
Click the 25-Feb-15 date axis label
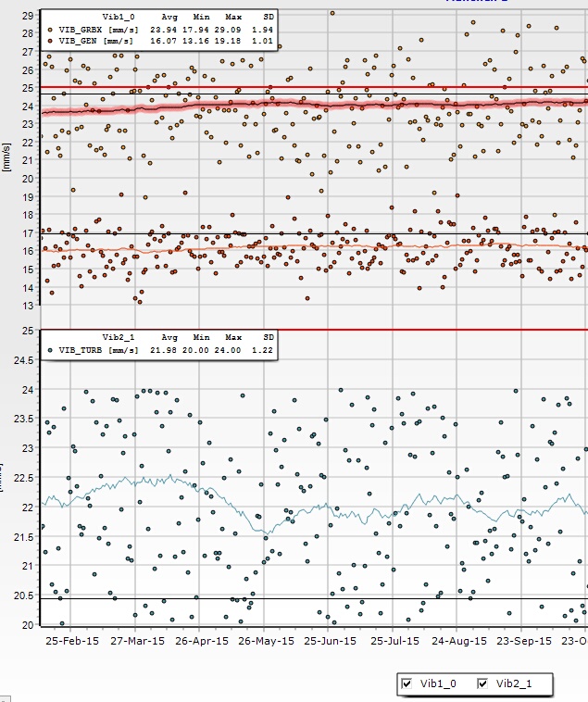pos(72,641)
